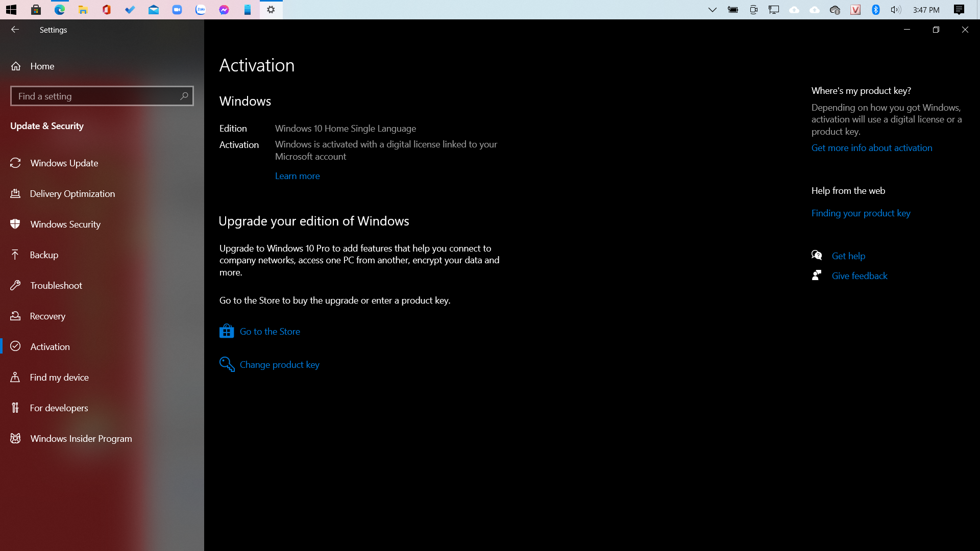Click the network tray icon
Viewport: 980px width, 551px height.
(x=774, y=10)
